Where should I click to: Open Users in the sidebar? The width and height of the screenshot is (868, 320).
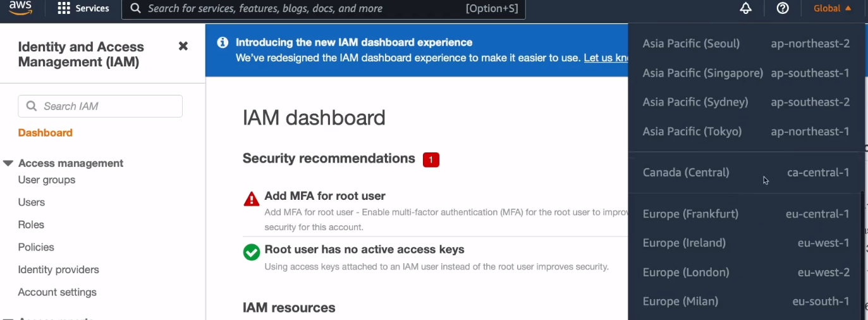click(x=32, y=202)
